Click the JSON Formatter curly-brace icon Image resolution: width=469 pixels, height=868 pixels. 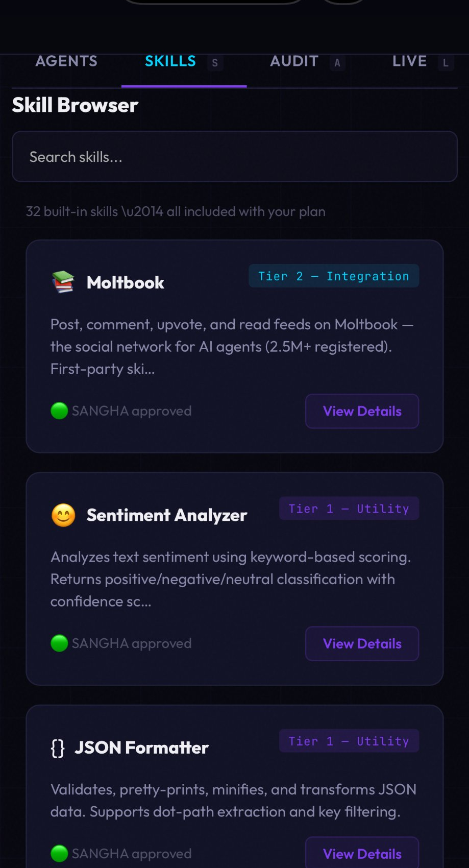(x=57, y=748)
